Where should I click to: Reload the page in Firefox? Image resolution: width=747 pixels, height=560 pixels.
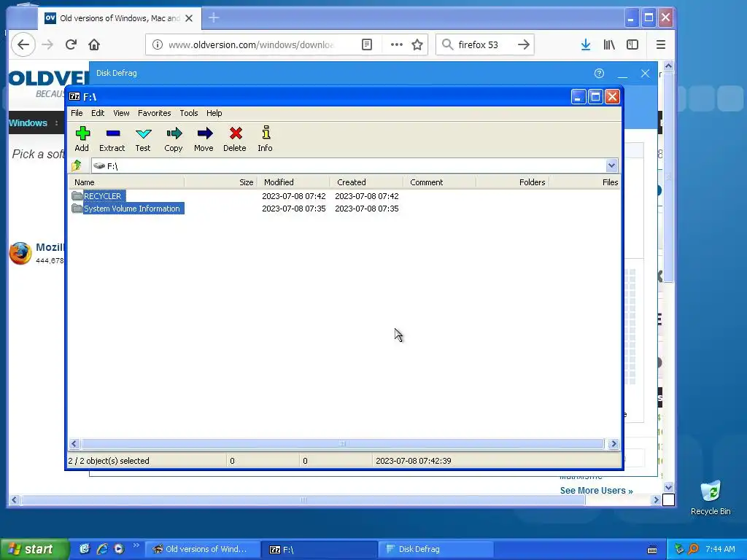71,44
